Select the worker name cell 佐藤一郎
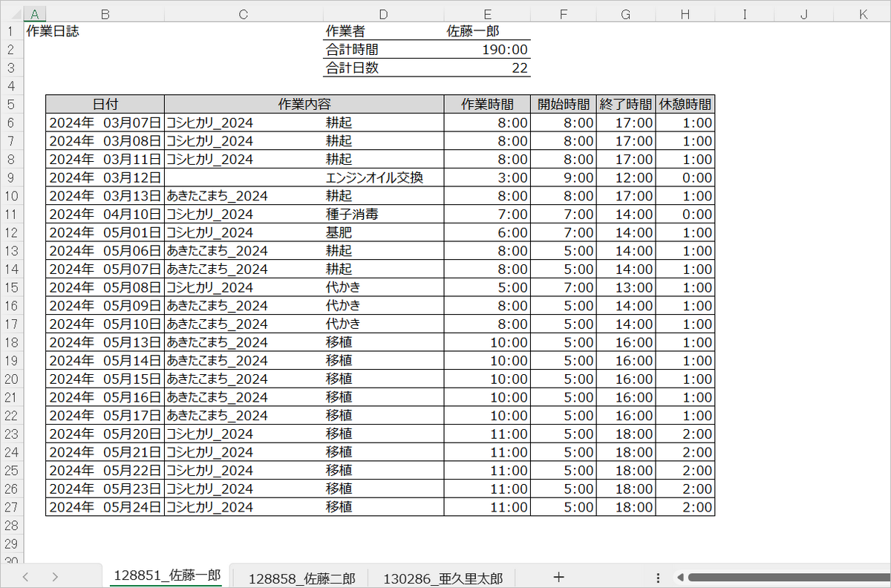Image resolution: width=891 pixels, height=588 pixels. 487,31
